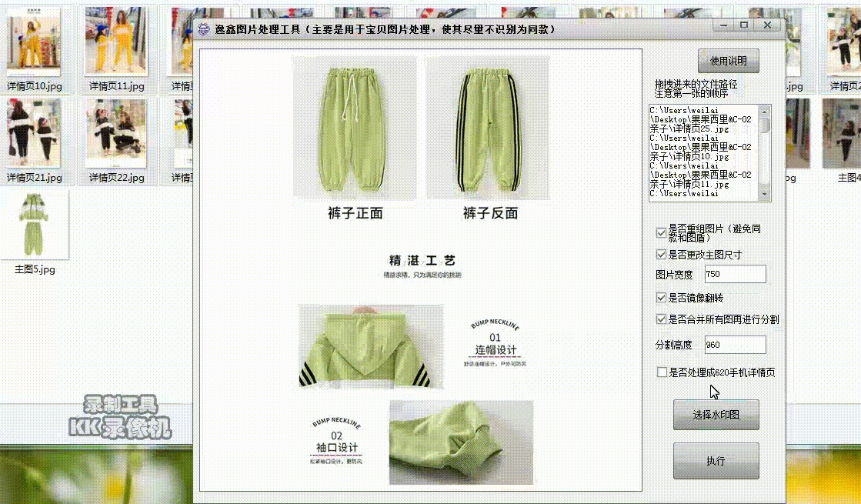Enable 是否处理成620手机详情页 checkbox

[x=662, y=372]
